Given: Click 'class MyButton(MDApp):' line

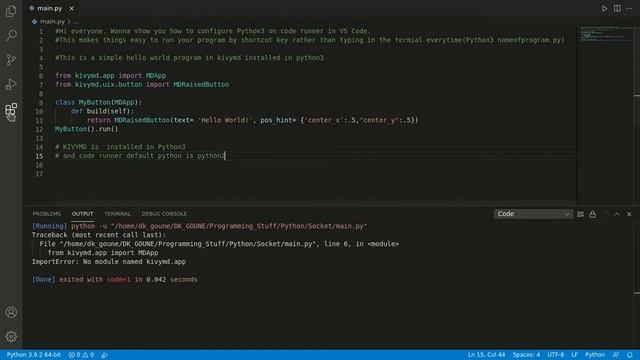Looking at the screenshot, I should [98, 102].
